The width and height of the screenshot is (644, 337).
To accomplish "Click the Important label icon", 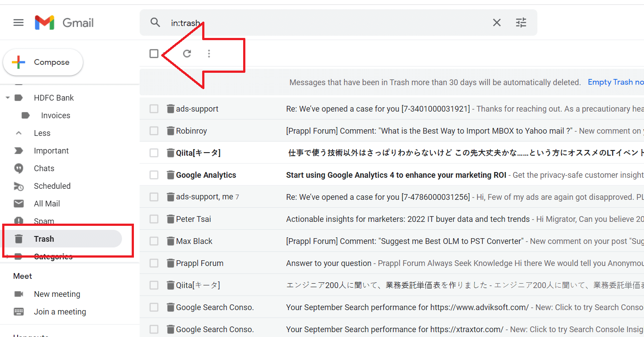I will click(x=19, y=151).
